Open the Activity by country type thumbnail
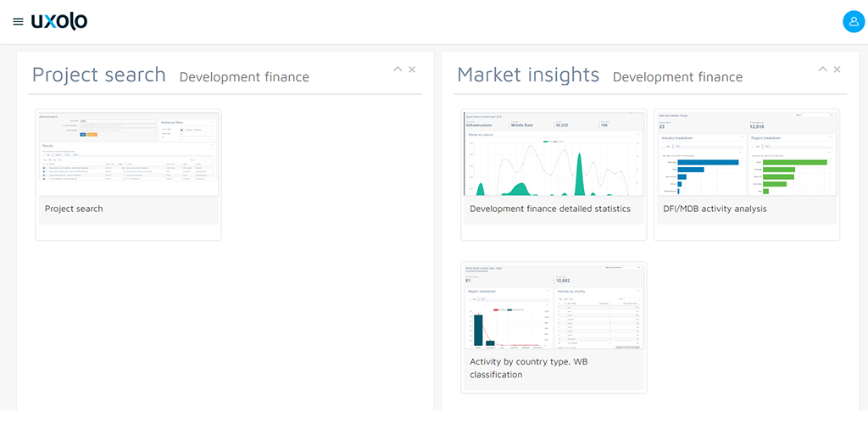 553,306
